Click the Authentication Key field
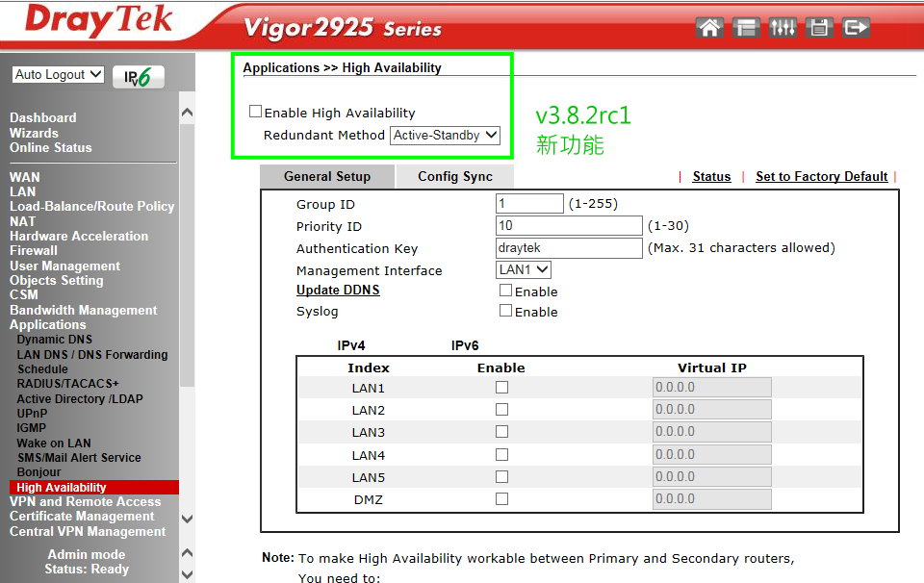The width and height of the screenshot is (924, 583). coord(569,248)
